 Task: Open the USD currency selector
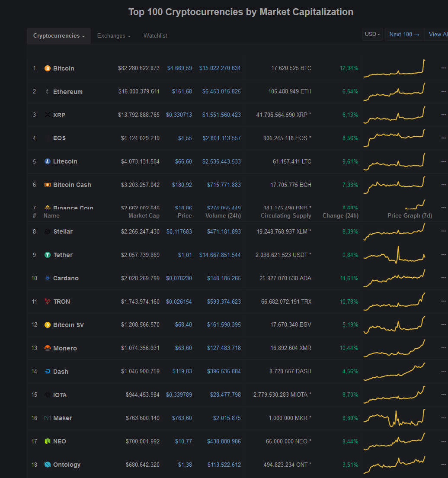pos(372,34)
